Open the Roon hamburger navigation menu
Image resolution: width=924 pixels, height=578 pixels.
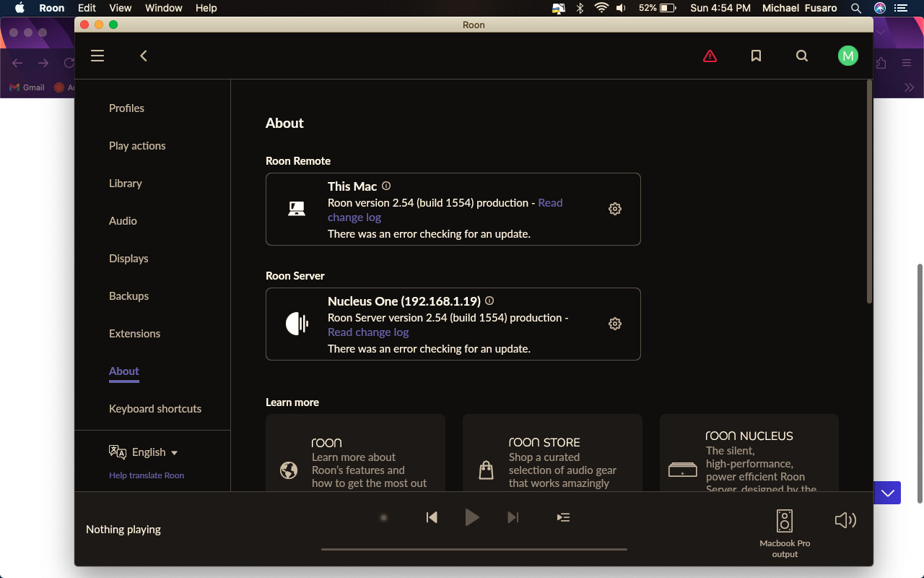[x=97, y=56]
